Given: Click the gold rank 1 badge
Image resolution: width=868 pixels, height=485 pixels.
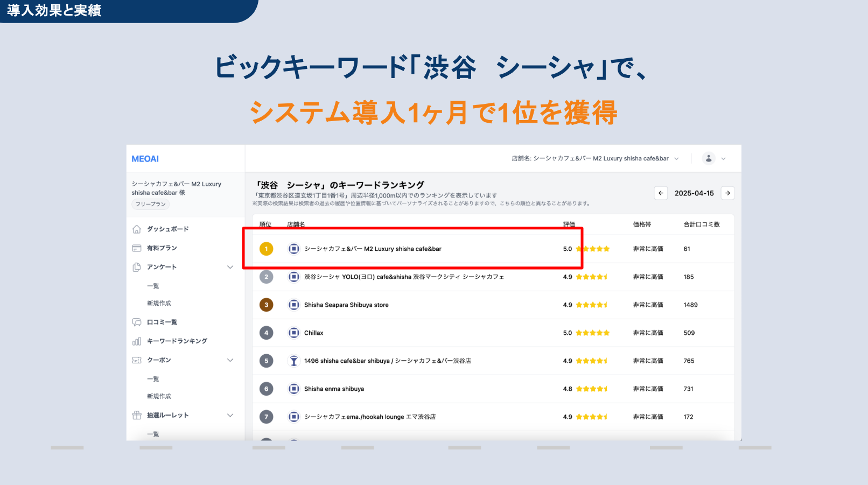Looking at the screenshot, I should pos(266,249).
